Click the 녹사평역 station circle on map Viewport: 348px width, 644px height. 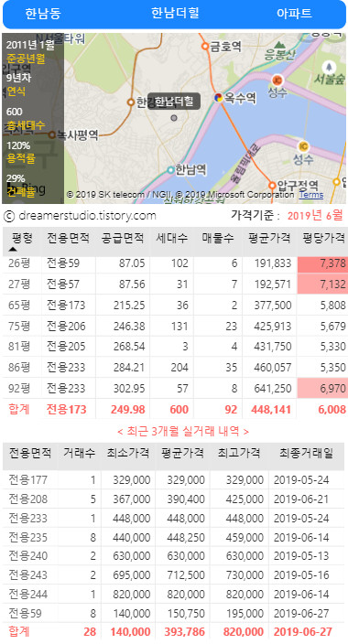pos(52,134)
